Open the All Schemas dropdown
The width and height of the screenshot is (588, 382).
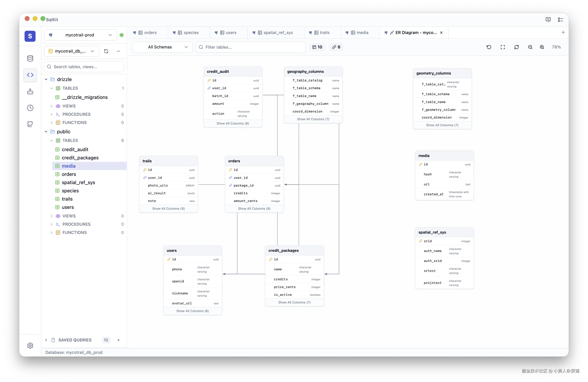(x=163, y=47)
